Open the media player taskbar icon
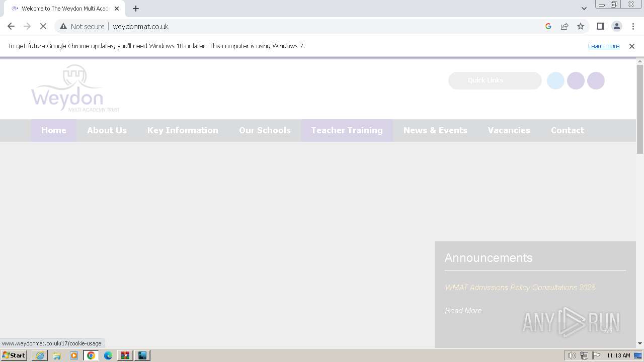Image resolution: width=644 pixels, height=362 pixels. point(74,355)
